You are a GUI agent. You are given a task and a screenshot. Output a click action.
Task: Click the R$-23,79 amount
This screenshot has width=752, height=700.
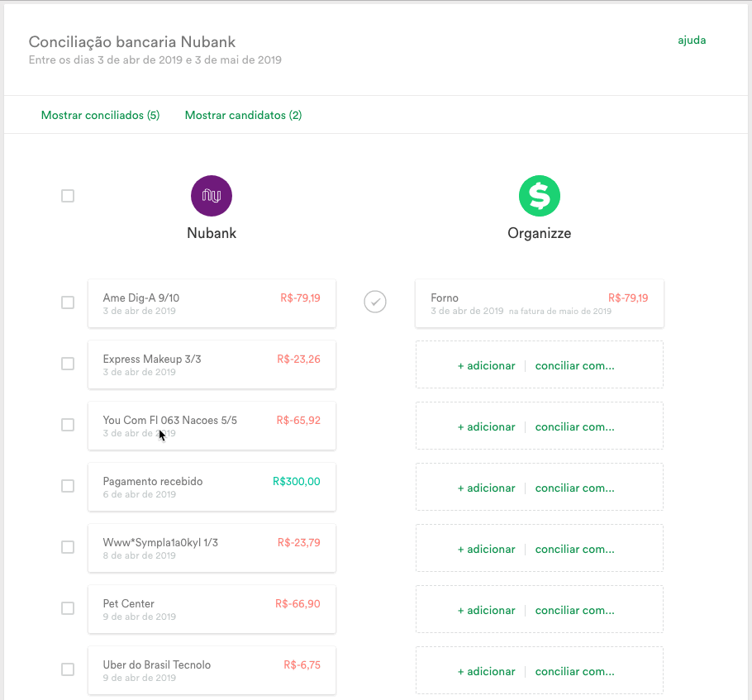coord(299,543)
